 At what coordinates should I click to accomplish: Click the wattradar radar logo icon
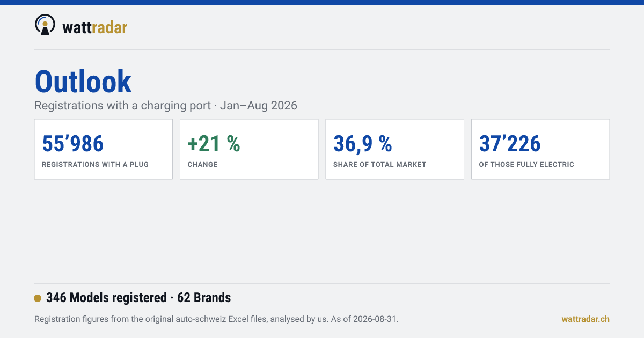(45, 25)
